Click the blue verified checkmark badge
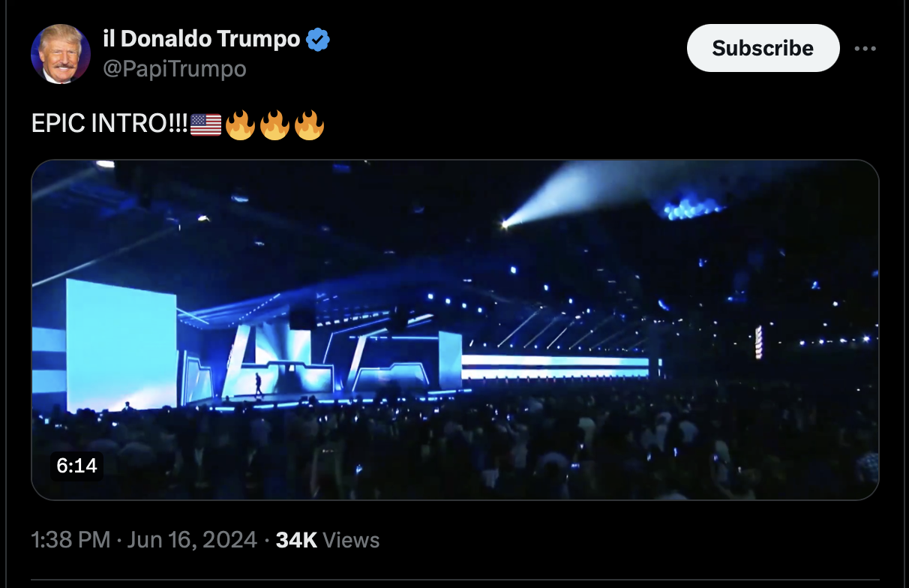 pyautogui.click(x=319, y=39)
